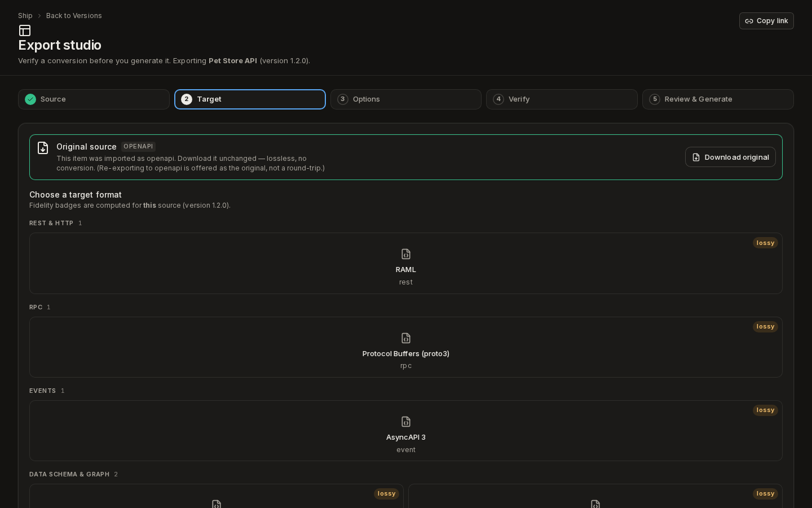This screenshot has width=812, height=508.
Task: Click the Original source file-download icon
Action: pyautogui.click(x=43, y=148)
